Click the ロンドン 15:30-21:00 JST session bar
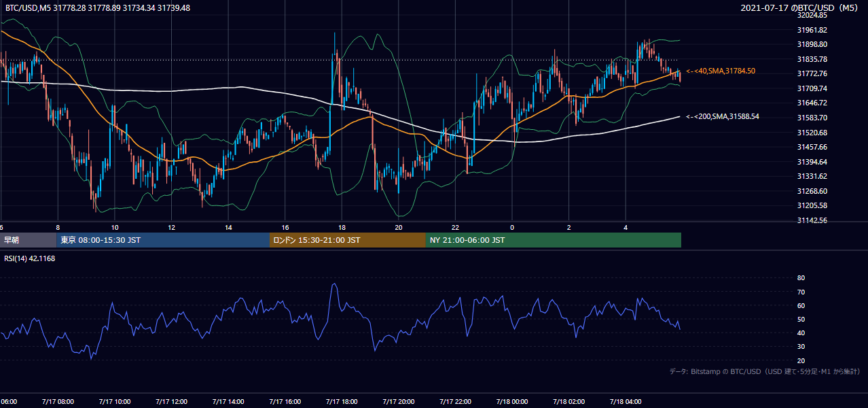The image size is (868, 408). [x=348, y=240]
